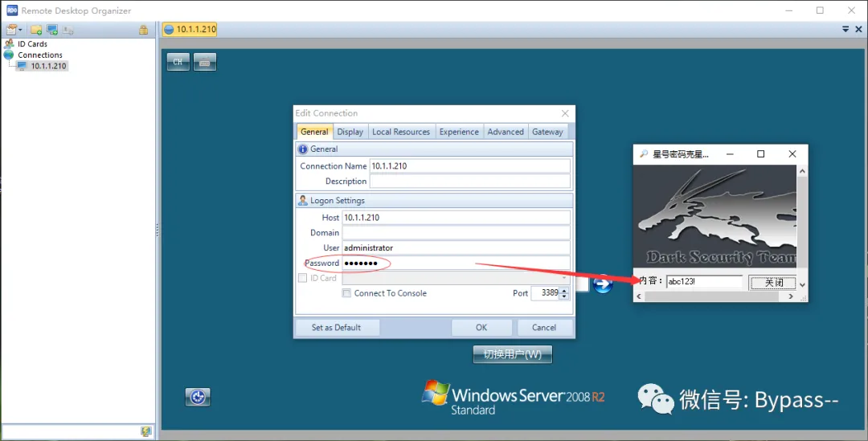
Task: Click the 关闭 button in the password viewer
Action: point(773,282)
